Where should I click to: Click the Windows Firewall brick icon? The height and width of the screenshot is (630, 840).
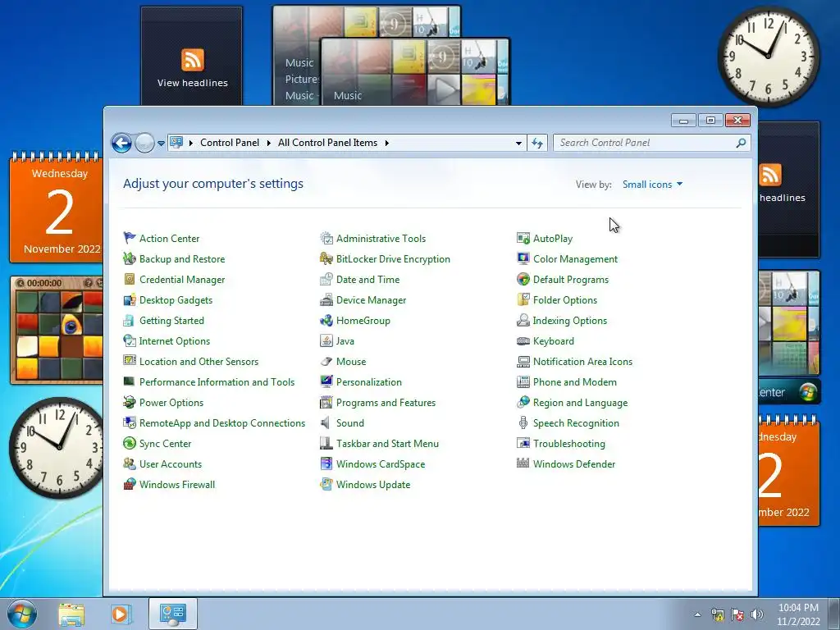coord(130,484)
